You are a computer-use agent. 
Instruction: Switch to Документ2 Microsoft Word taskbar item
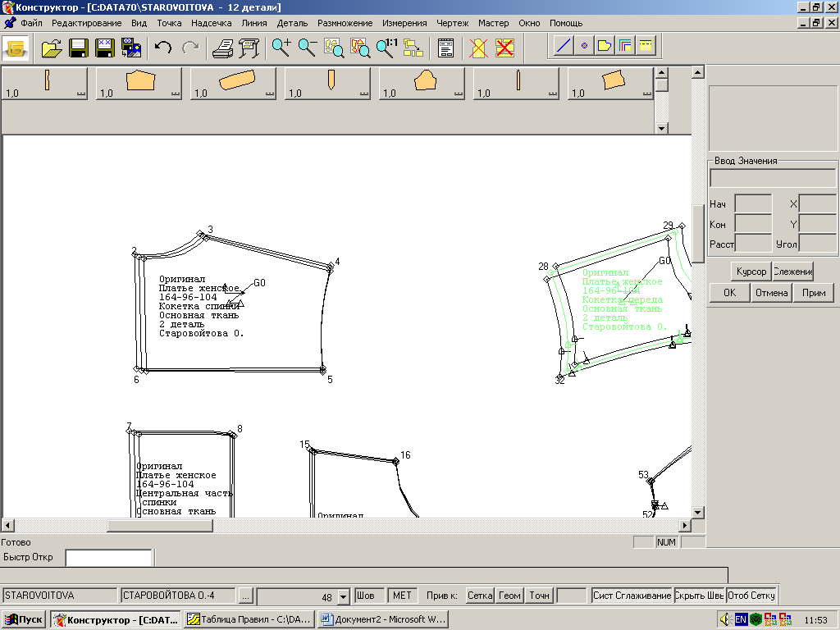pyautogui.click(x=383, y=620)
